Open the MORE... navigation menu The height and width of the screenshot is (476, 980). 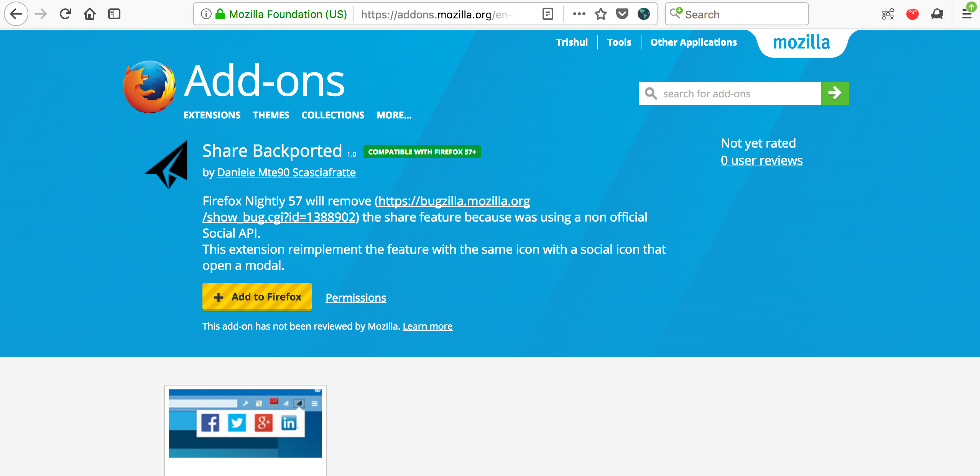point(394,115)
